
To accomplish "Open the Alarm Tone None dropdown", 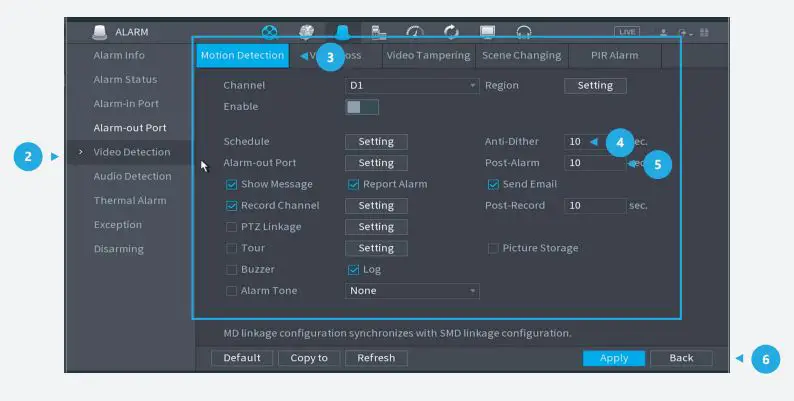I will pos(412,291).
